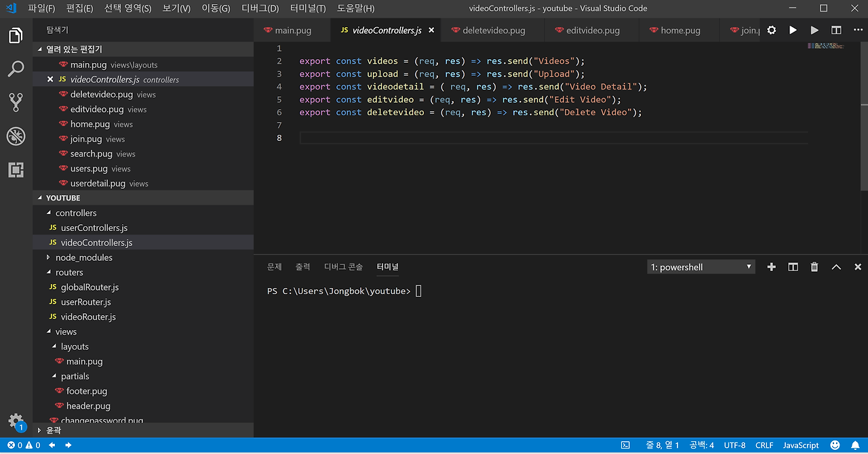
Task: Close videoControllers.js in open editors list
Action: (50, 79)
